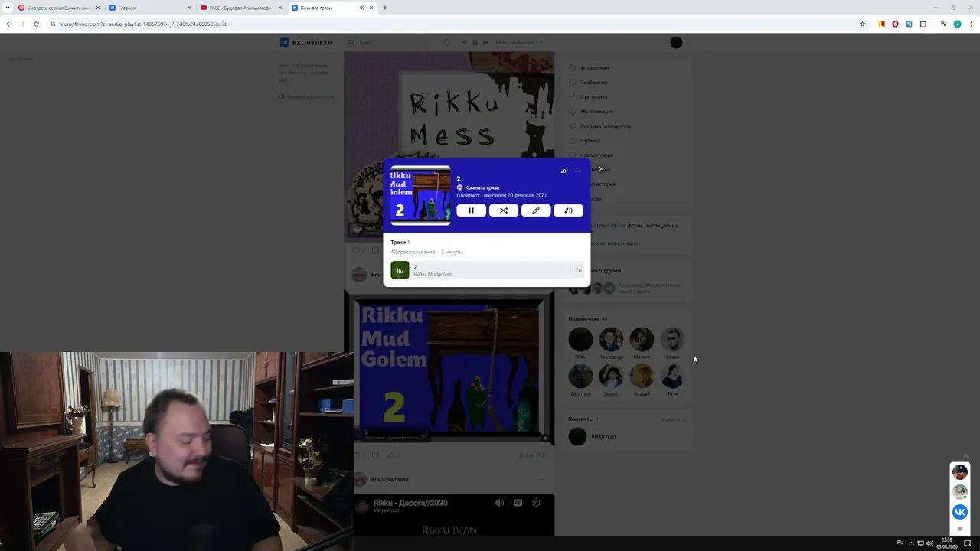980x551 pixels.
Task: Select track 2 by Rikku, Mudgolem
Action: point(486,270)
